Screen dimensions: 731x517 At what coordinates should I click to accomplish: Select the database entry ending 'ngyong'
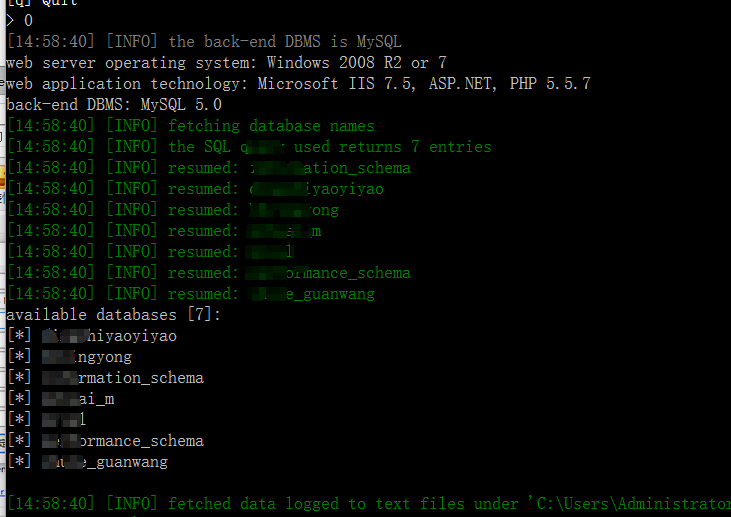tap(69, 357)
